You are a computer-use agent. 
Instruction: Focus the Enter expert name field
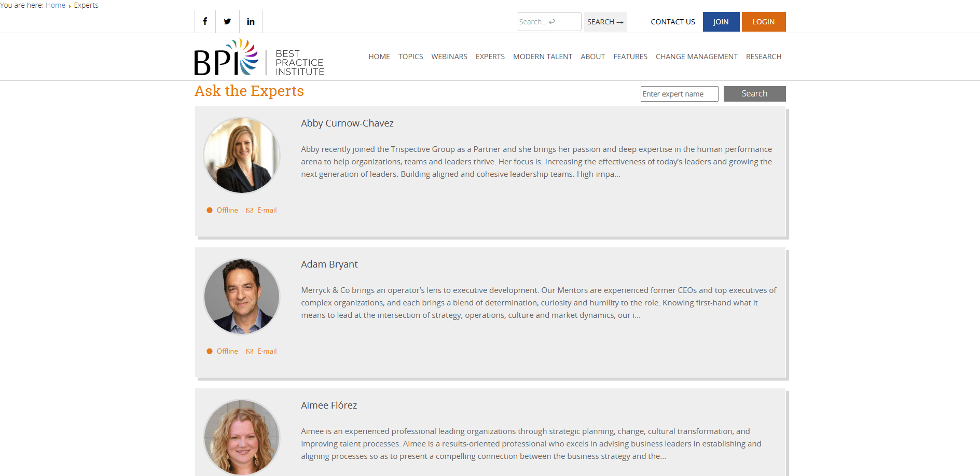coord(679,94)
